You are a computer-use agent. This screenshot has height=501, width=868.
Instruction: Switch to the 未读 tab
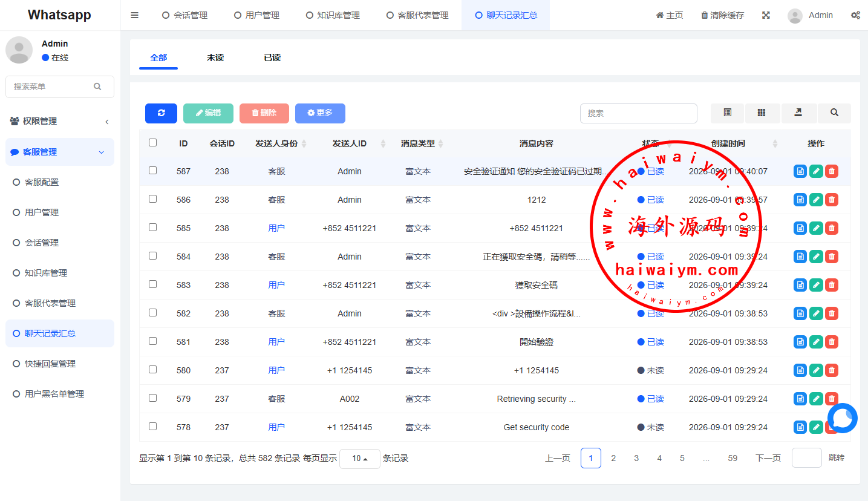(215, 57)
